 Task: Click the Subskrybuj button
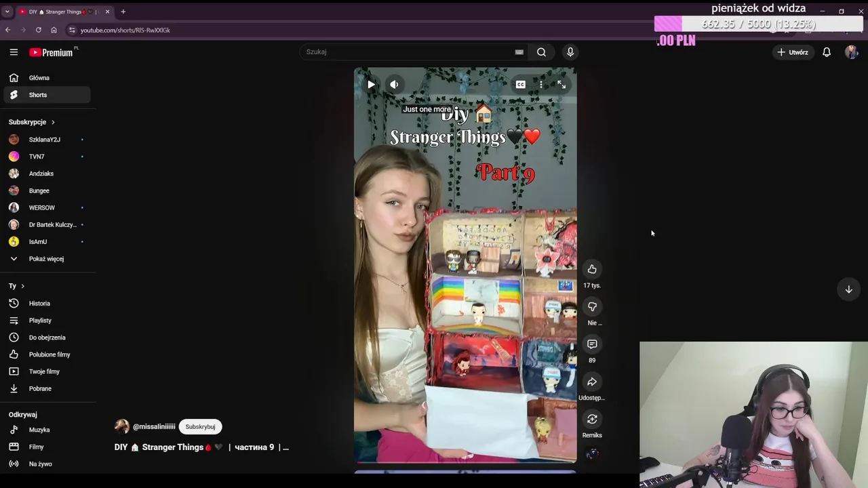coord(200,427)
